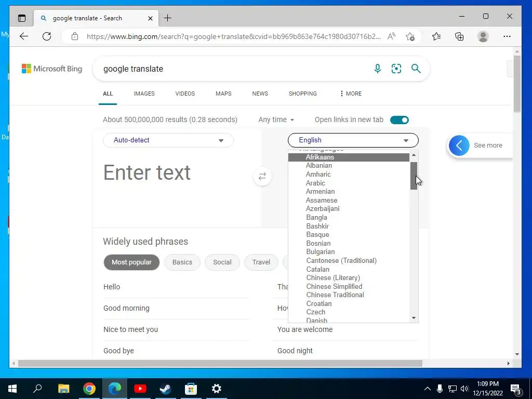Click the page horizontal scrollbar thumb
The image size is (532, 399).
pyautogui.click(x=220, y=363)
